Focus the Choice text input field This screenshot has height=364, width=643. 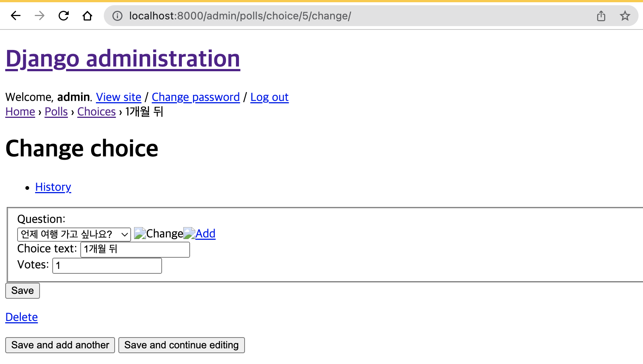pyautogui.click(x=135, y=250)
